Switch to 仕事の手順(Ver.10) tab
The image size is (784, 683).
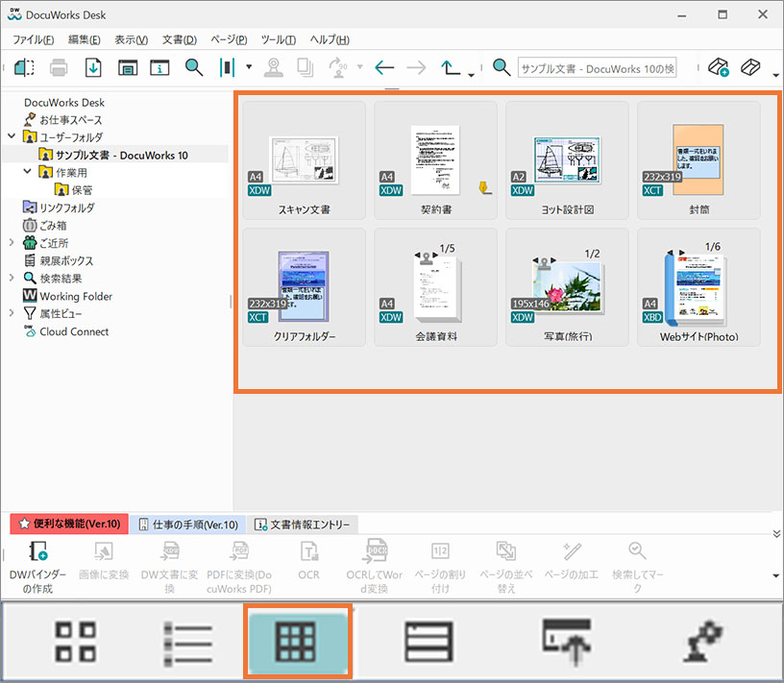coord(188,524)
